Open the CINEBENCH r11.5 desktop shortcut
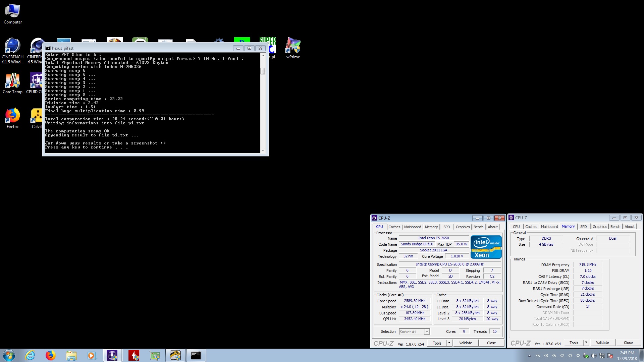The image size is (644, 362). tap(12, 51)
